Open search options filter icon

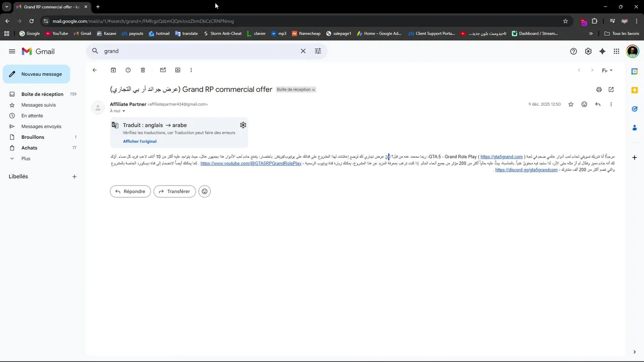click(318, 51)
